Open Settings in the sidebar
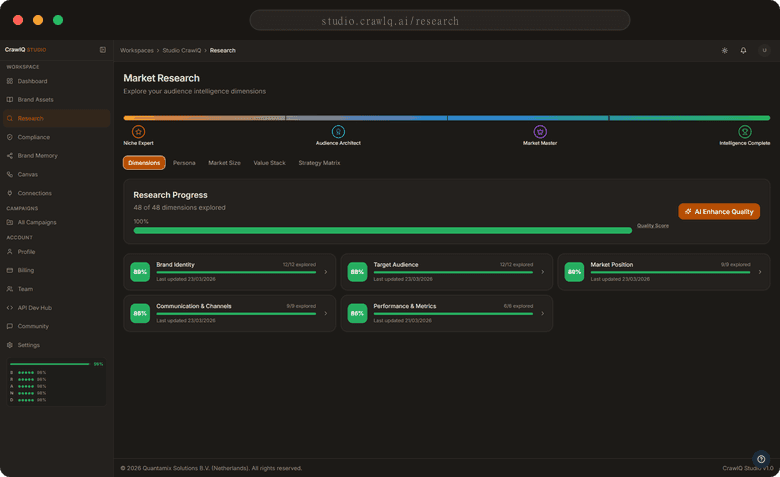This screenshot has width=780, height=477. click(56, 345)
